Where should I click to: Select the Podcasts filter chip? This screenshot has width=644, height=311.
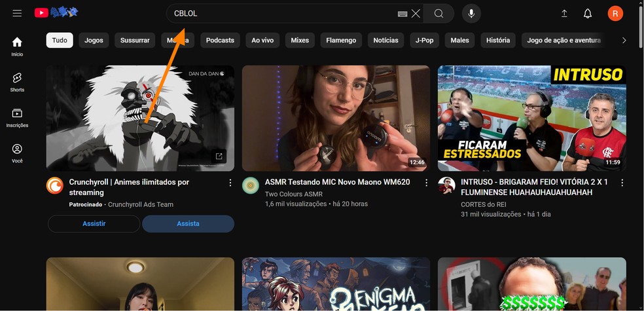[x=220, y=40]
